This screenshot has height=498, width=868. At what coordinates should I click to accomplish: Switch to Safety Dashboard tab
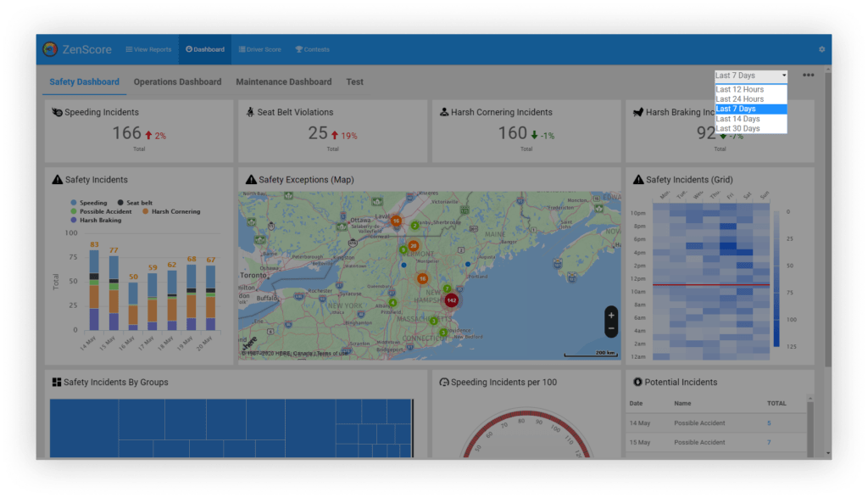point(84,82)
